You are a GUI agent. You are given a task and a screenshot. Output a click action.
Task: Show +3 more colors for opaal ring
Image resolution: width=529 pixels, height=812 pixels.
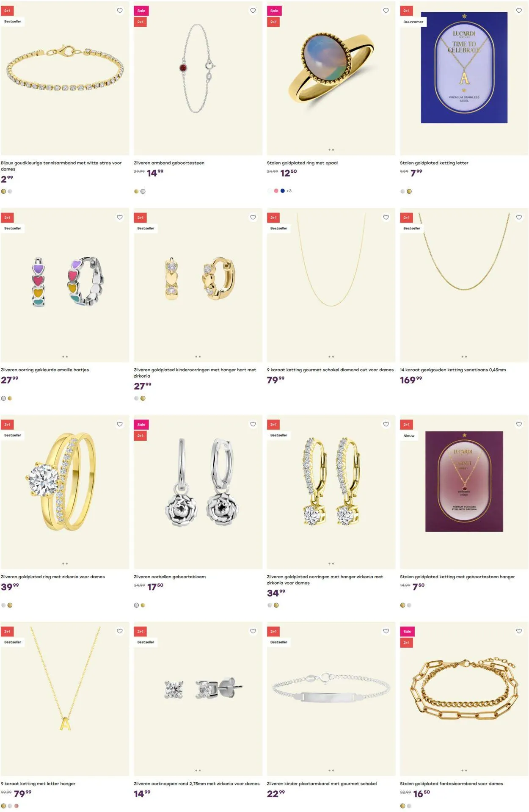pyautogui.click(x=289, y=191)
